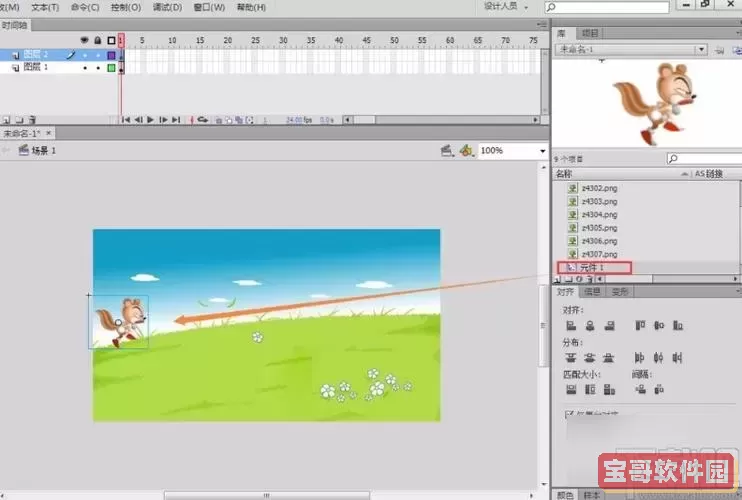Open the 文本(T) menu
The image size is (742, 500).
[x=45, y=7]
